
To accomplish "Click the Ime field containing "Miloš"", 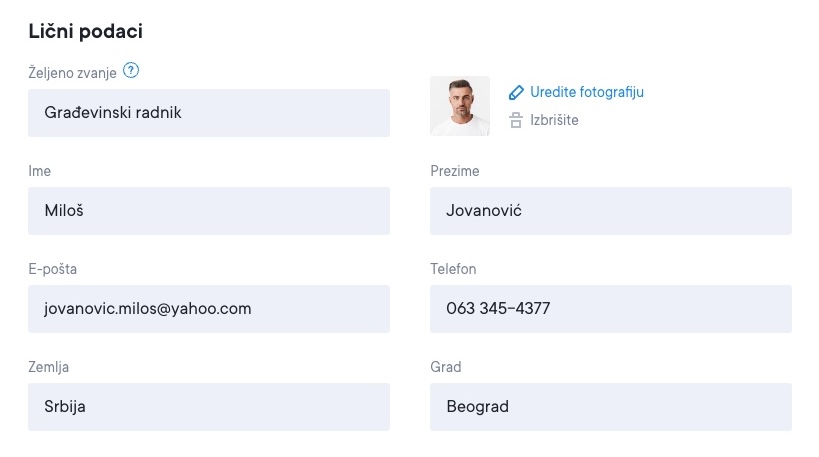I will (209, 211).
